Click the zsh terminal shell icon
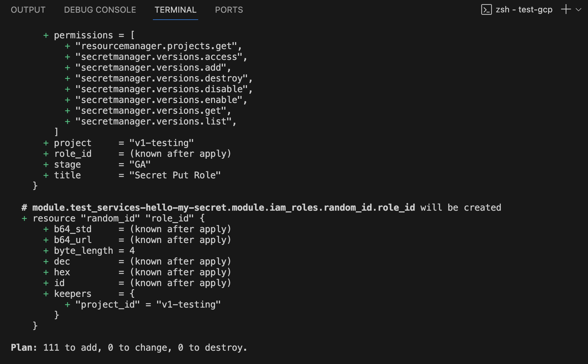Image resolution: width=588 pixels, height=364 pixels. point(486,10)
